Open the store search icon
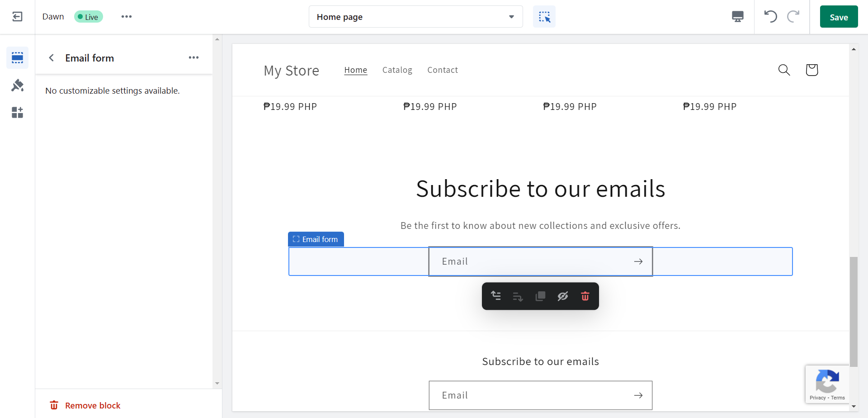 click(784, 70)
